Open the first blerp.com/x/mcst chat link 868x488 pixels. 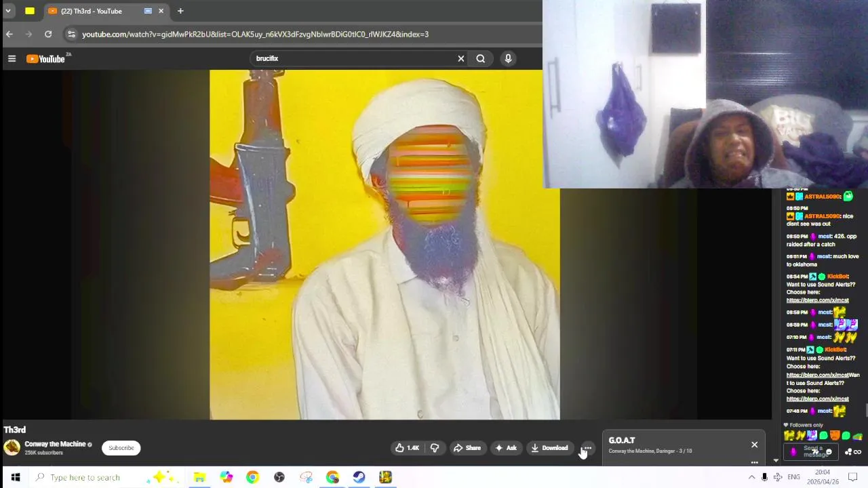pyautogui.click(x=817, y=300)
